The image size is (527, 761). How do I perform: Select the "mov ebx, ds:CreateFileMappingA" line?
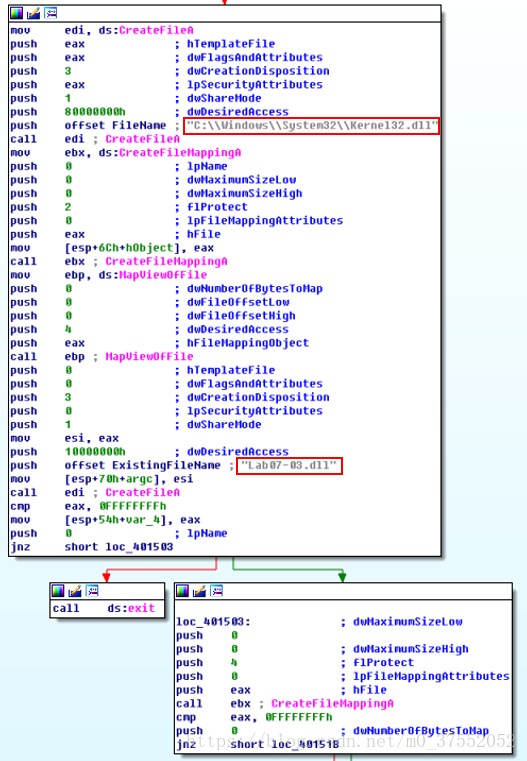coord(126,152)
